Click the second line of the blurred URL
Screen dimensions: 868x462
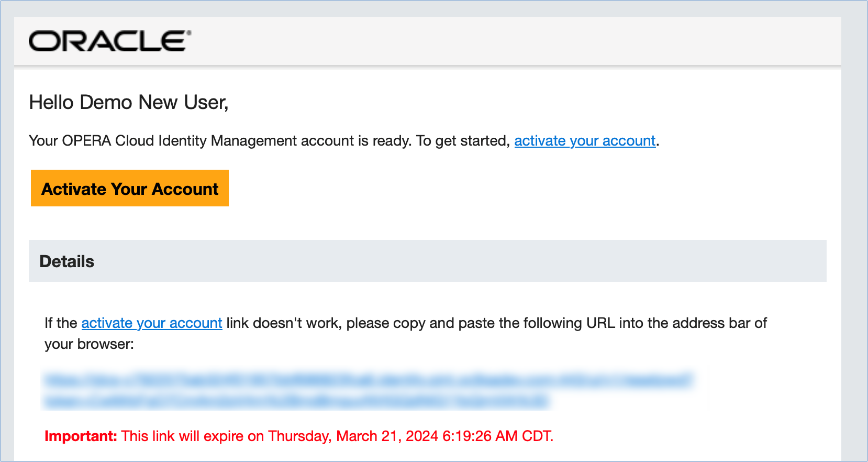[x=296, y=401]
